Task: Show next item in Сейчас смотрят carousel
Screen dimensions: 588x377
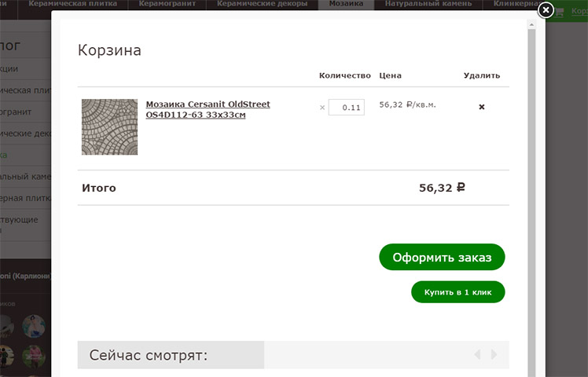Action: 494,354
